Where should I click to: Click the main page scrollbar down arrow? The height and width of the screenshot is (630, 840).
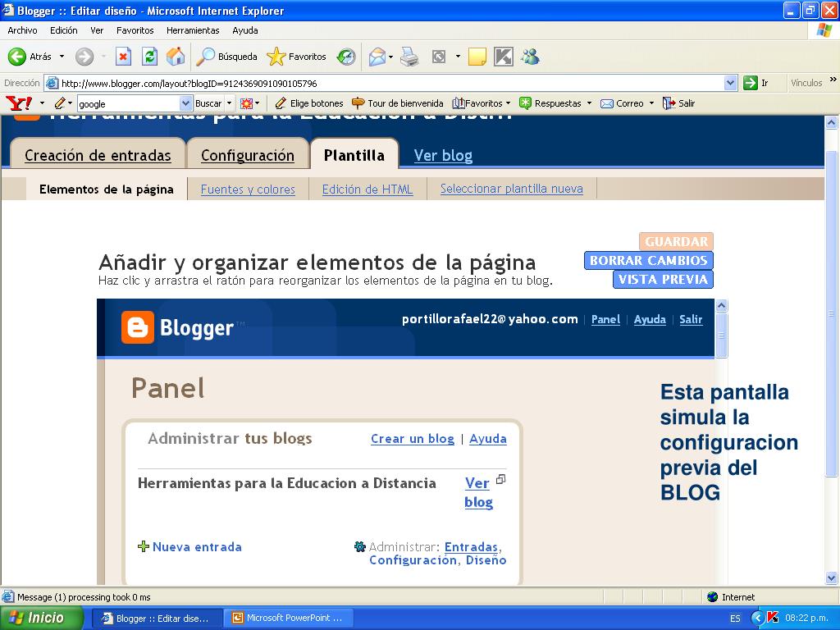tap(832, 577)
